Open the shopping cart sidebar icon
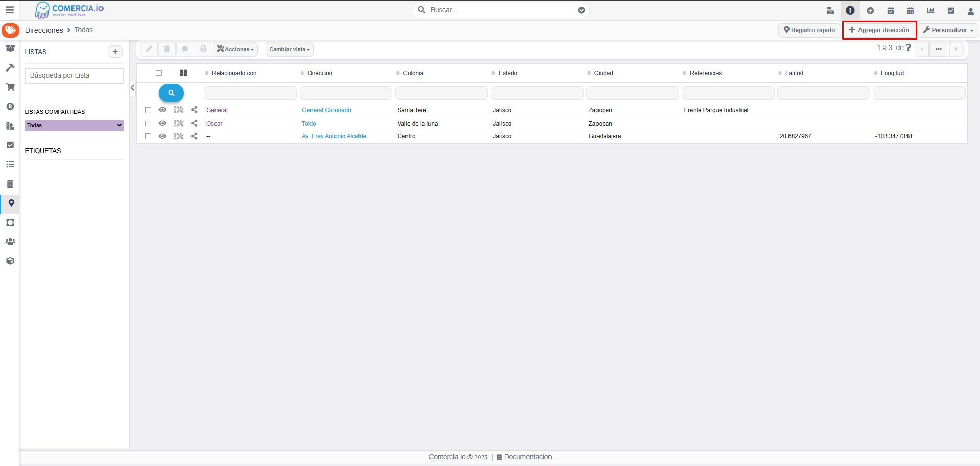The image size is (980, 466). click(x=10, y=87)
